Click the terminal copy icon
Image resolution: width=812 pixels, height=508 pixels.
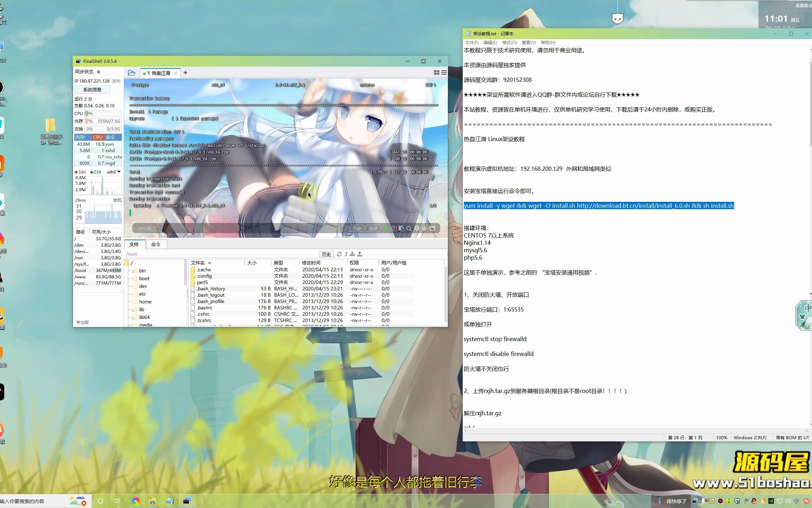(394, 228)
